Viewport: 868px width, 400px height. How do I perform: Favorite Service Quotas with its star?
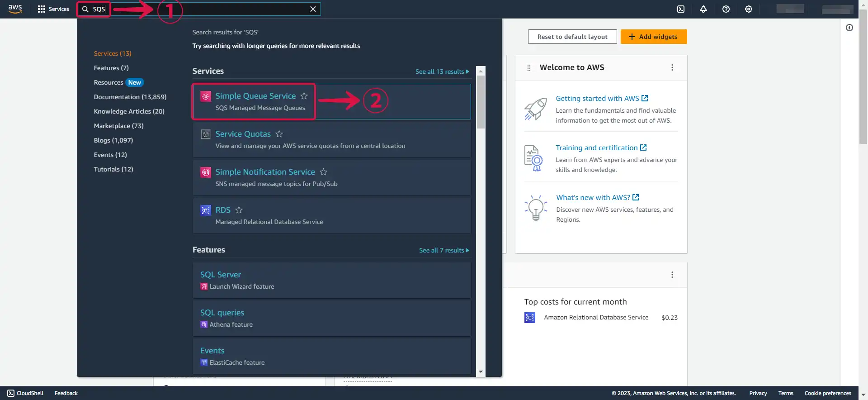pyautogui.click(x=279, y=134)
